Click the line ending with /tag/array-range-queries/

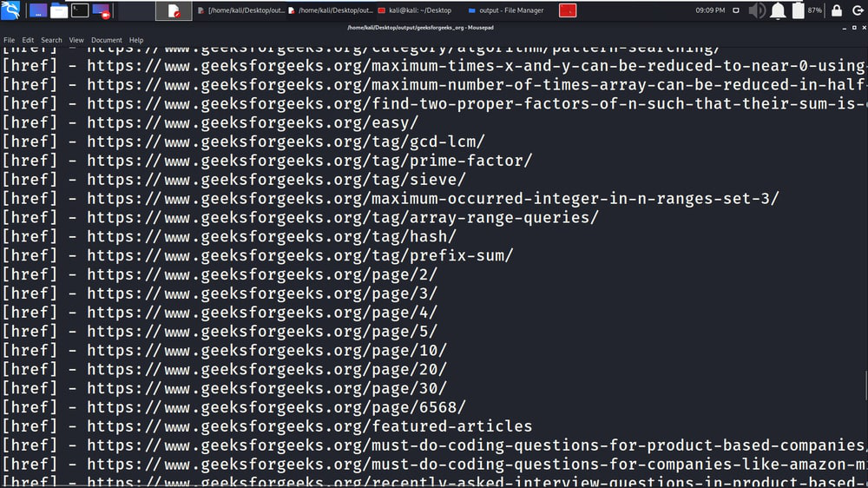300,217
